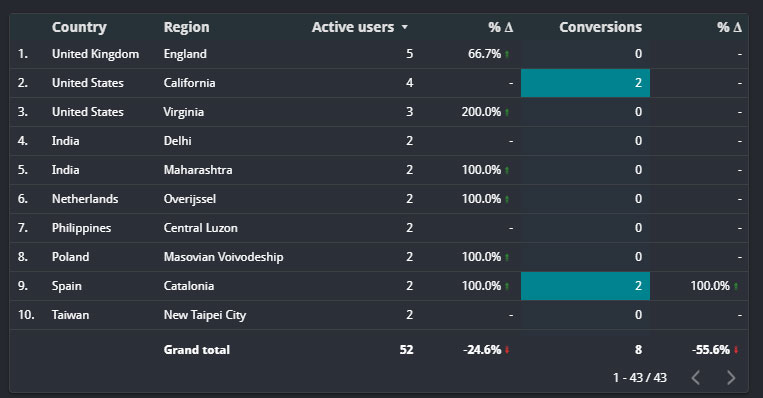Click the 1 - 43 / 43 pagination text

point(639,378)
